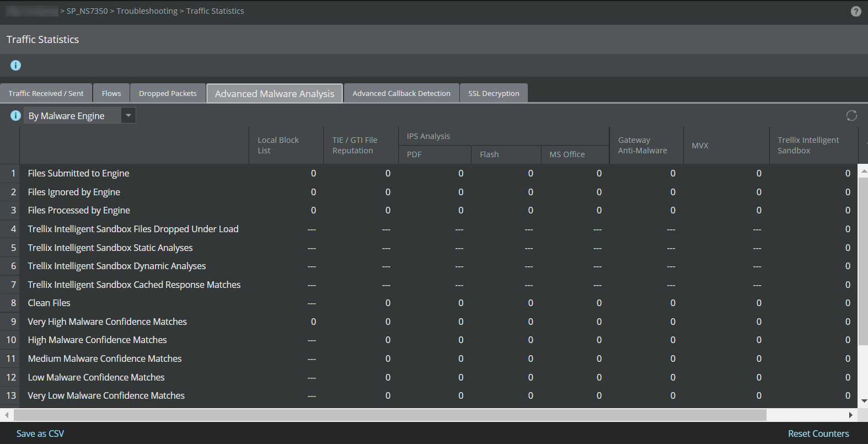The width and height of the screenshot is (868, 444).
Task: Select Low Malware Confidence Matches row label
Action: (x=96, y=377)
